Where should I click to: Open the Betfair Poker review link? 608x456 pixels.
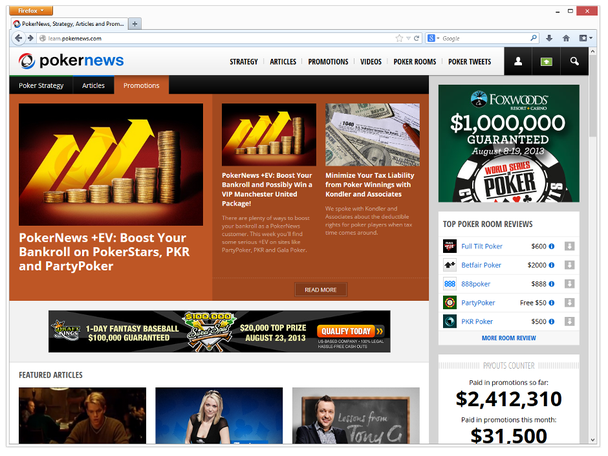[x=481, y=265]
